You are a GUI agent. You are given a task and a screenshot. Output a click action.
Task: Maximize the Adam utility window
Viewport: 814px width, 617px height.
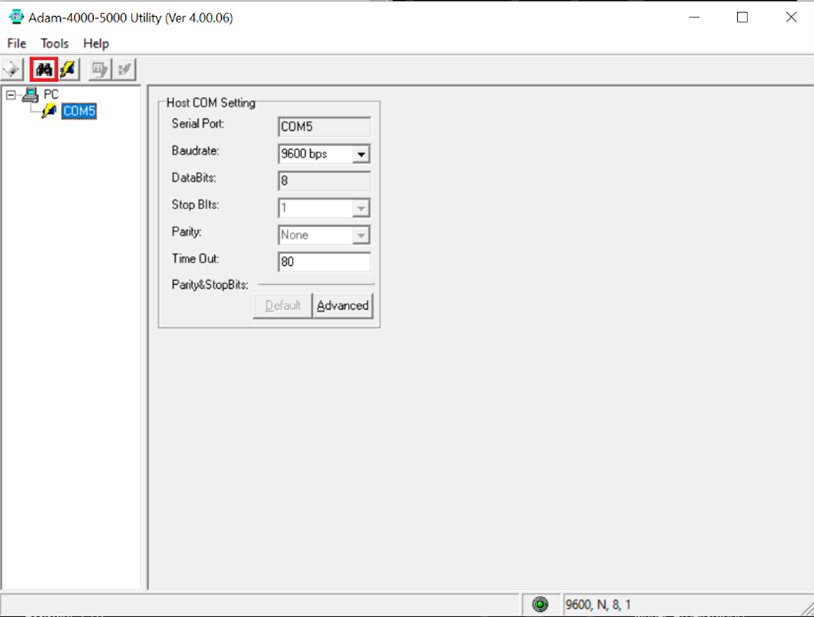(742, 17)
